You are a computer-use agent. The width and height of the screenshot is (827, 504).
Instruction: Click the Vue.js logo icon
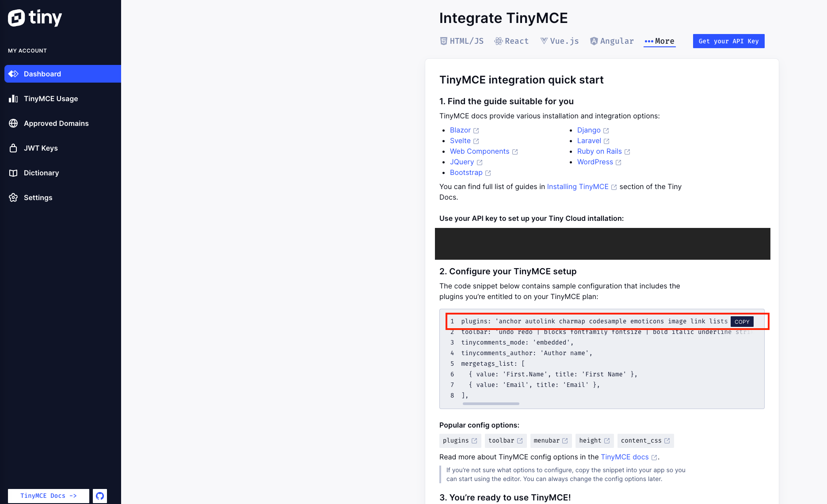[544, 41]
